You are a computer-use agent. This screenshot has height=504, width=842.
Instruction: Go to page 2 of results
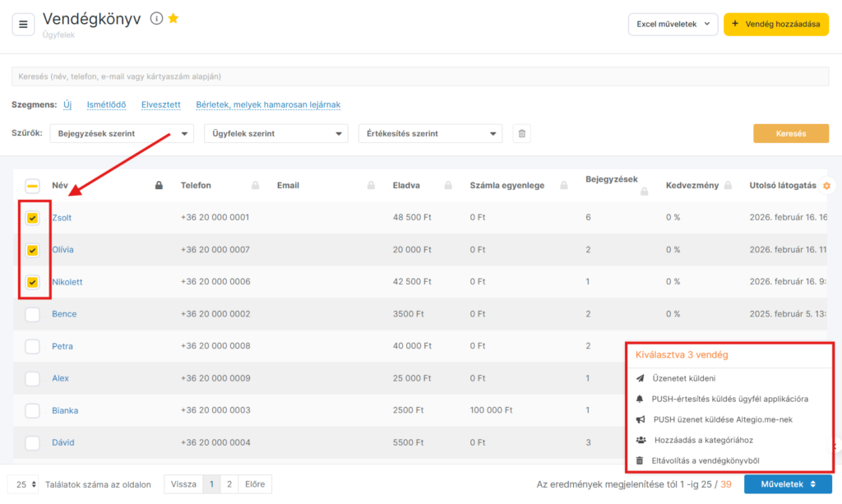coord(229,484)
